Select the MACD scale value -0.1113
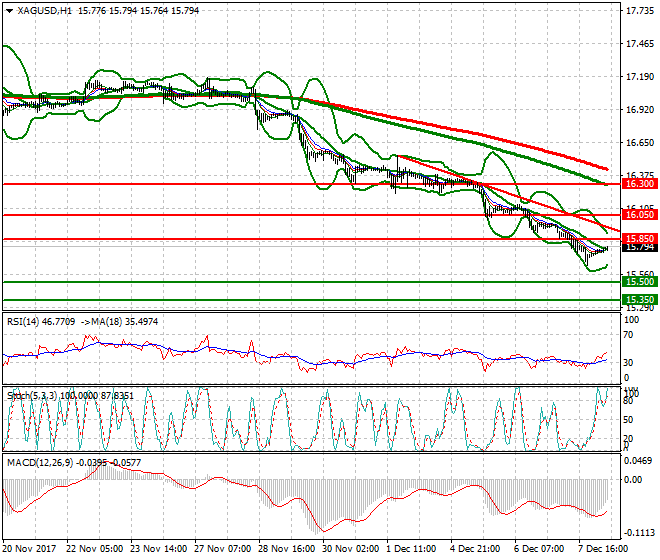The width and height of the screenshot is (660, 560). pyautogui.click(x=639, y=533)
